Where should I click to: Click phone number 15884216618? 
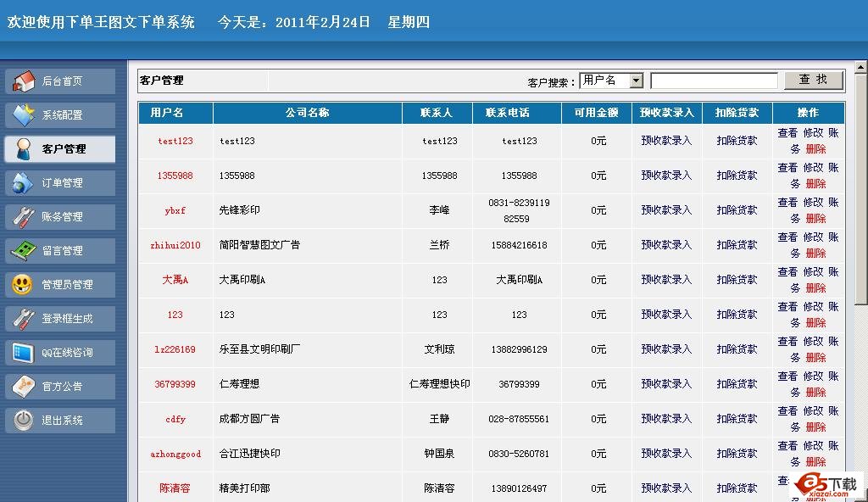tap(520, 245)
